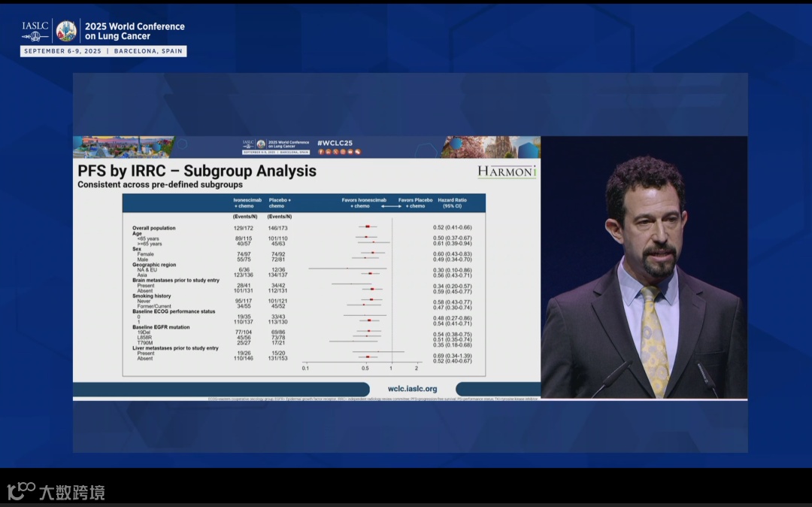Click 'Baseline EGFR mutation' group heading
The width and height of the screenshot is (812, 507).
(161, 327)
